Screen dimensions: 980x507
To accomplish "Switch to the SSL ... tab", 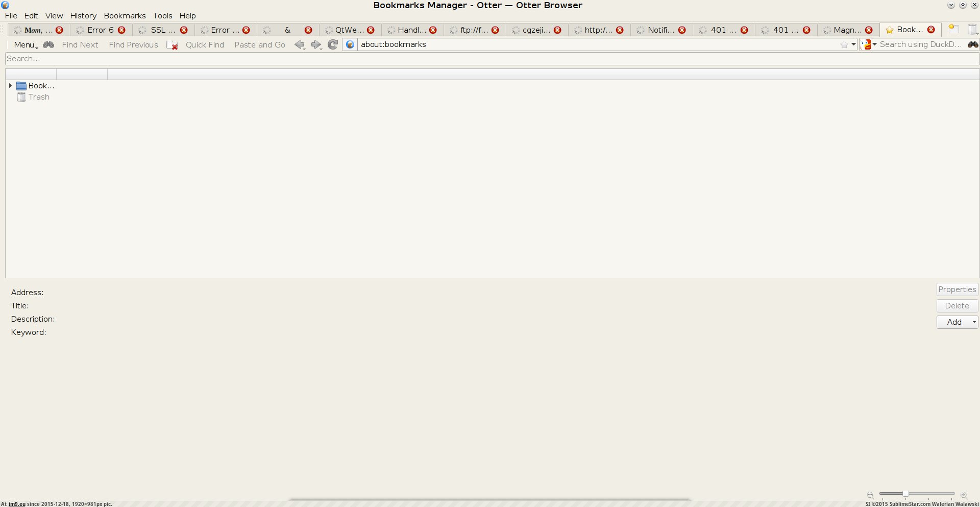I will coord(163,30).
